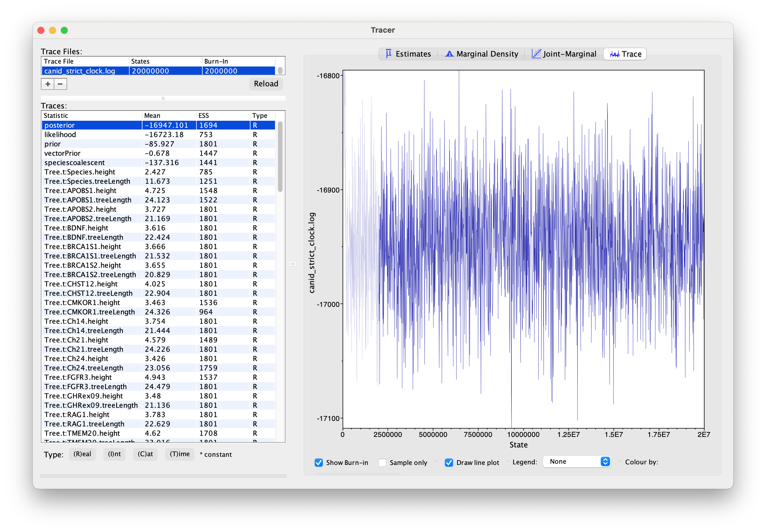Open the Legend dropdown set to None
Image resolution: width=766 pixels, height=532 pixels.
click(x=577, y=462)
